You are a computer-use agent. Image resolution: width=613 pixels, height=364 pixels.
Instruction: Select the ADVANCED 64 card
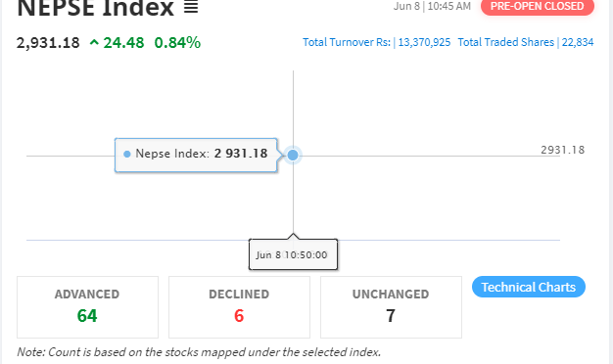[x=87, y=307]
